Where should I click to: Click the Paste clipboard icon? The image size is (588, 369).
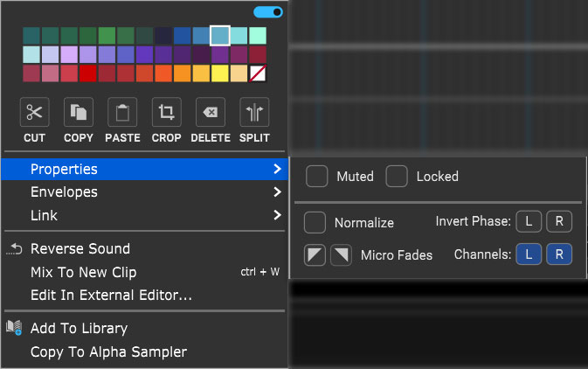(x=122, y=112)
